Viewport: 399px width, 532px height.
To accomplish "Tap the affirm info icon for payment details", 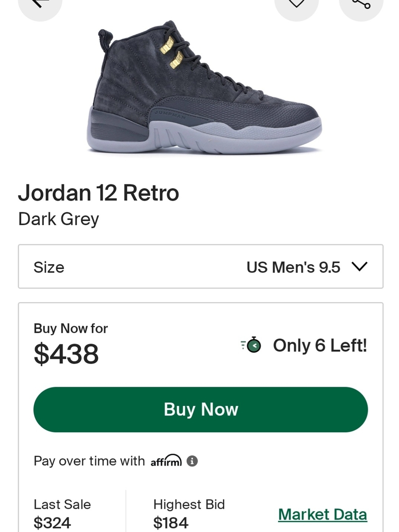I will 192,462.
